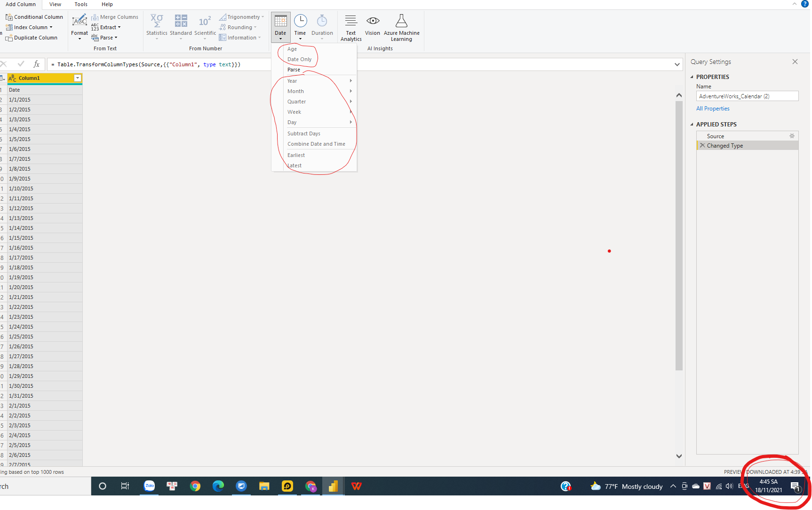812x510 pixels.
Task: Collapse the PROPERTIES section
Action: pyautogui.click(x=692, y=77)
